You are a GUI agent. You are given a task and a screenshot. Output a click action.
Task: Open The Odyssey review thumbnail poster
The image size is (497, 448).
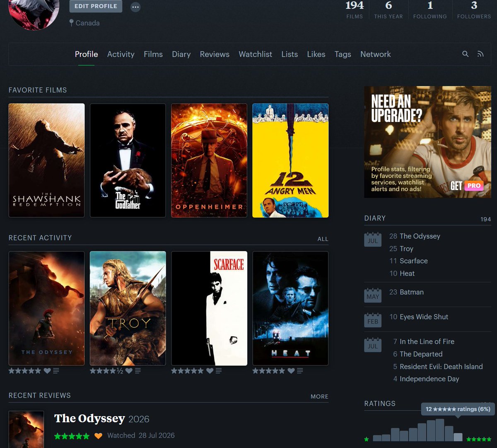click(26, 429)
